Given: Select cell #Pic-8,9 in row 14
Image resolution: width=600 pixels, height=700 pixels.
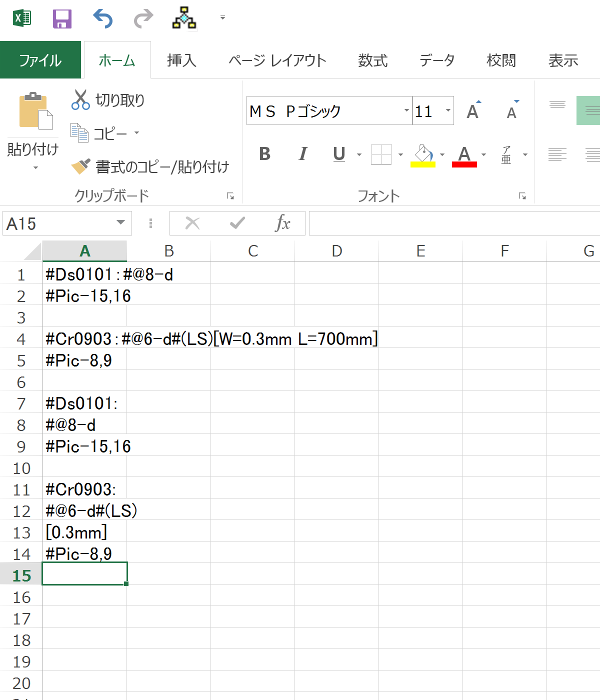Looking at the screenshot, I should (85, 553).
